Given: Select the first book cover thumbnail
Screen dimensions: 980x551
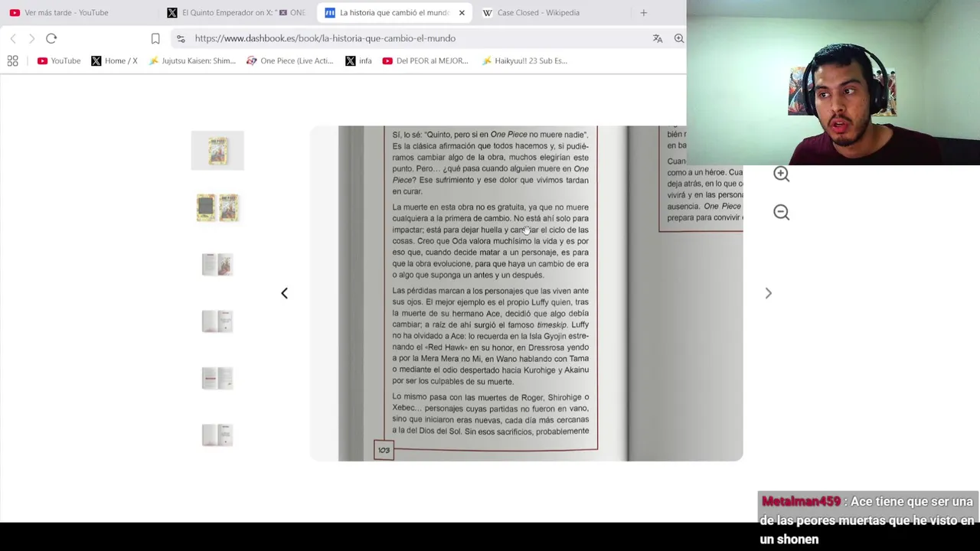Looking at the screenshot, I should [217, 151].
